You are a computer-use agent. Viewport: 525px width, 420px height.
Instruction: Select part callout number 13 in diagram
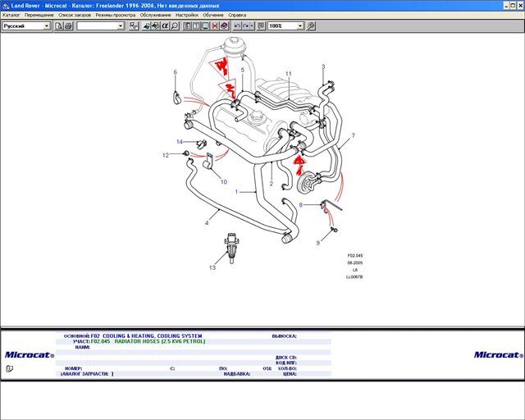point(212,267)
